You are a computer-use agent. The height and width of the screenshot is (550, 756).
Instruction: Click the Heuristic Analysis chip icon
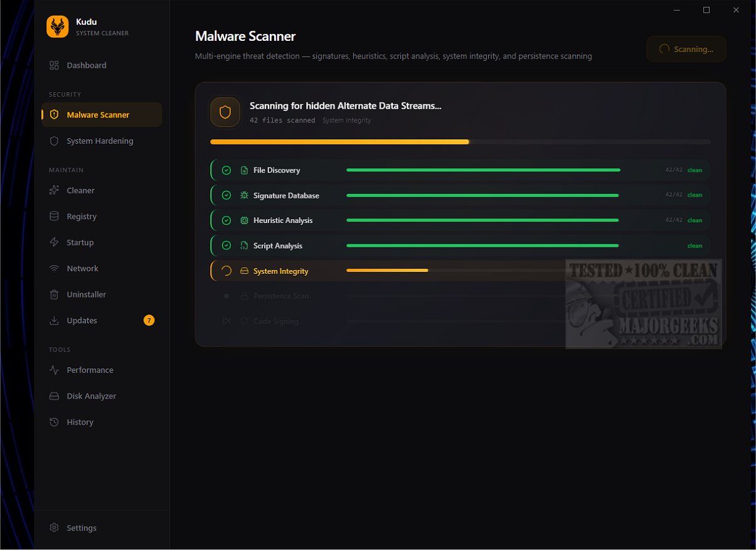coord(244,220)
